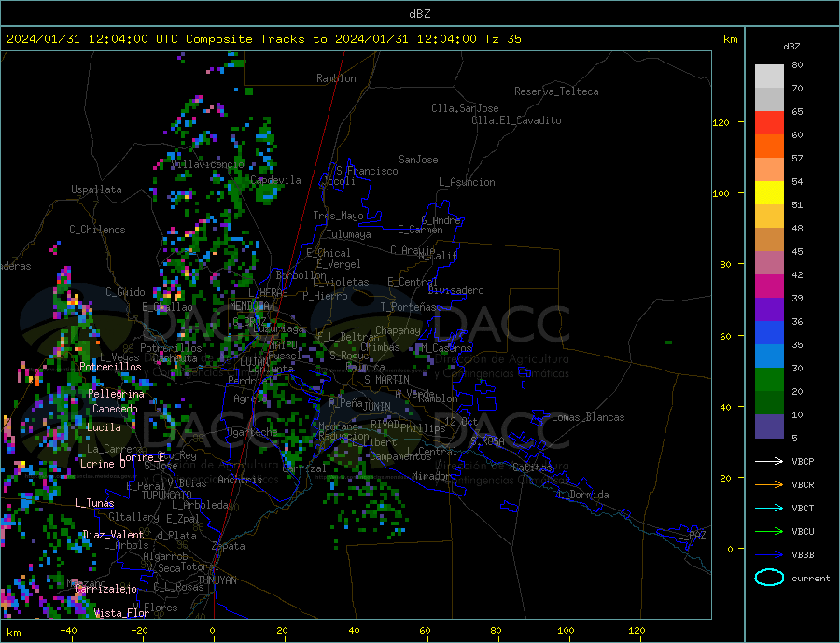Click the Diaz_Valent label
This screenshot has height=643, width=840.
[113, 535]
